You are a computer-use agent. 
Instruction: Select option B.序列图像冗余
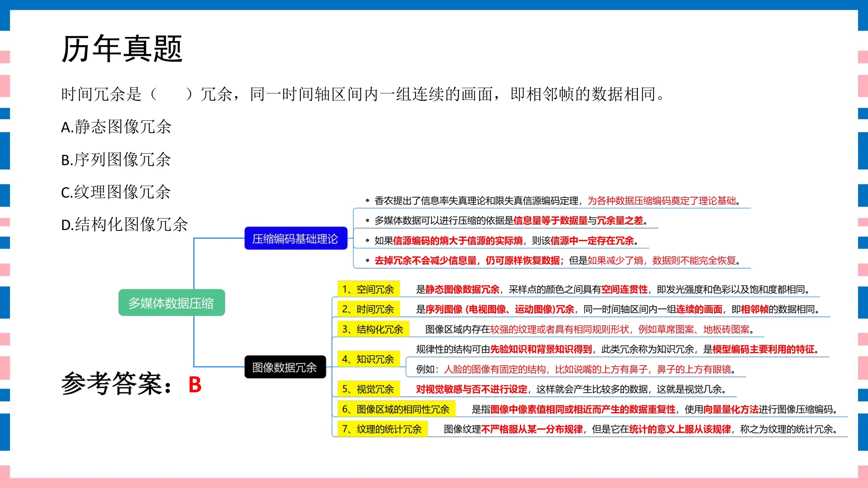coord(116,159)
